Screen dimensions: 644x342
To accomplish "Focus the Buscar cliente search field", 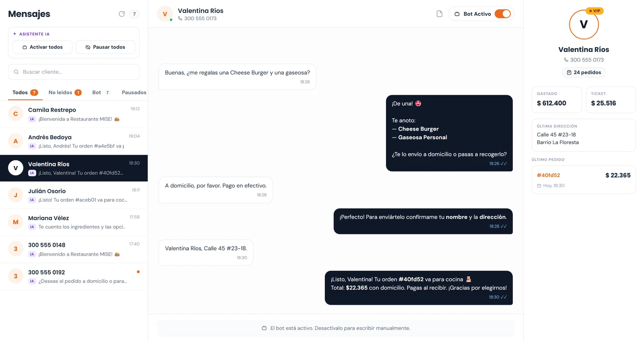I will click(x=74, y=72).
